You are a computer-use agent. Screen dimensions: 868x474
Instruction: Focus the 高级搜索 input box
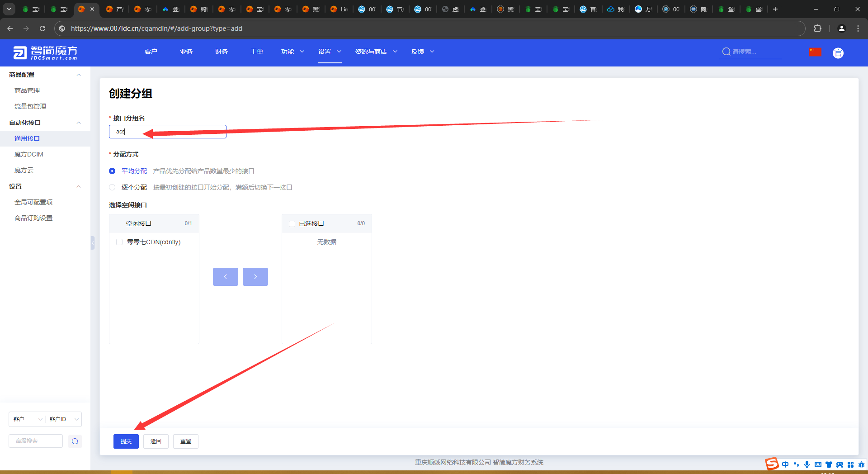tap(36, 441)
